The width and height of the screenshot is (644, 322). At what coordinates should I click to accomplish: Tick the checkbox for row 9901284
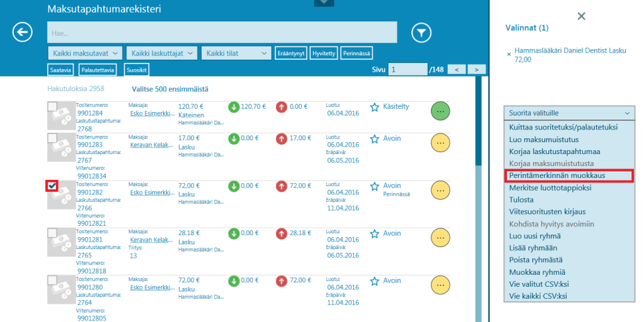coord(52,106)
